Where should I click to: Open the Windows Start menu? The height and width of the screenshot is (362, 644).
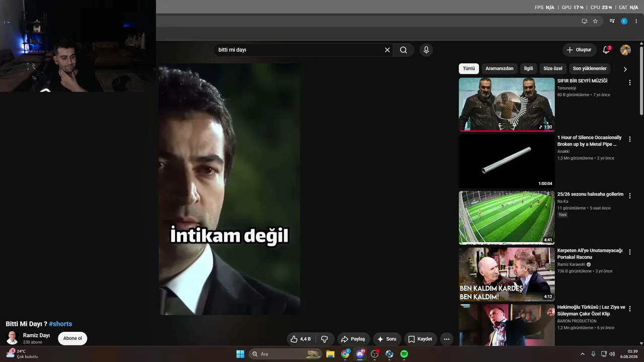(x=240, y=354)
